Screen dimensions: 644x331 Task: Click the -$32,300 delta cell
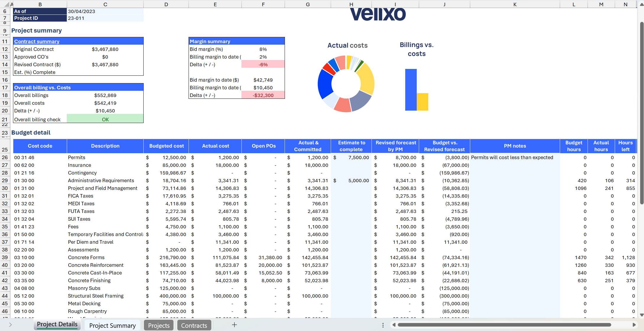[x=263, y=95]
